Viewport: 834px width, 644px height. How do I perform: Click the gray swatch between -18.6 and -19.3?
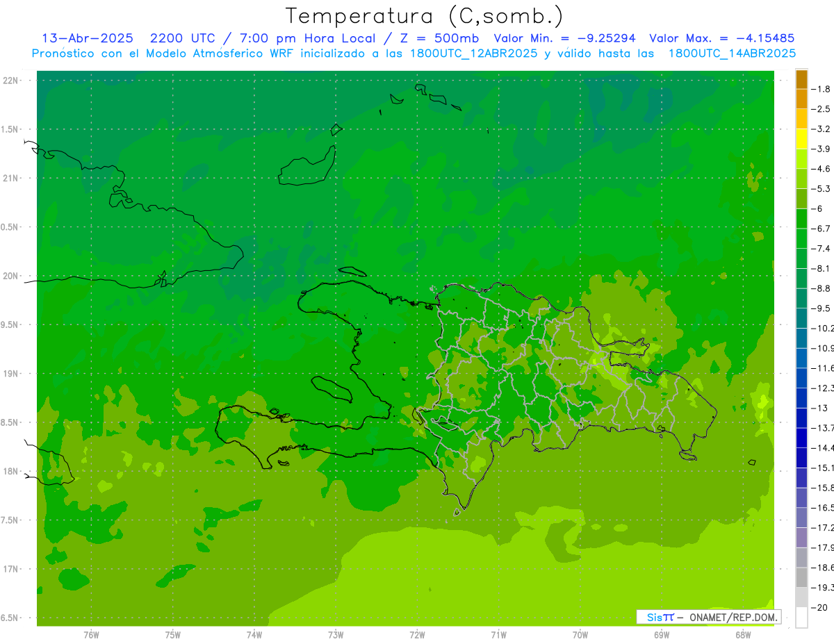[x=801, y=577]
